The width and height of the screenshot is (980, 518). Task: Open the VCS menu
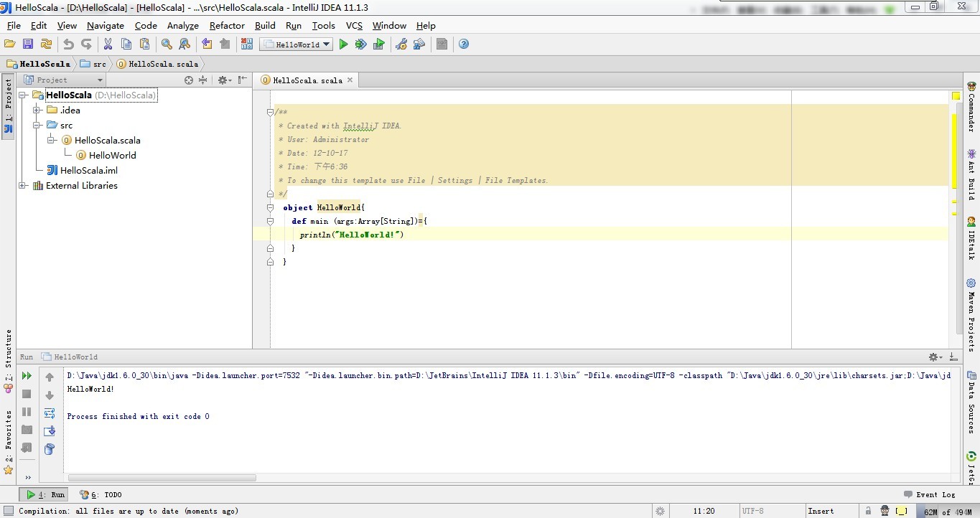pyautogui.click(x=355, y=25)
